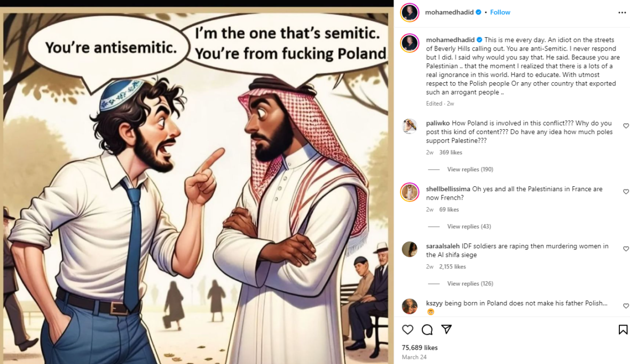Expand View replies (43)
Screen dimensions: 630x364
469,226
